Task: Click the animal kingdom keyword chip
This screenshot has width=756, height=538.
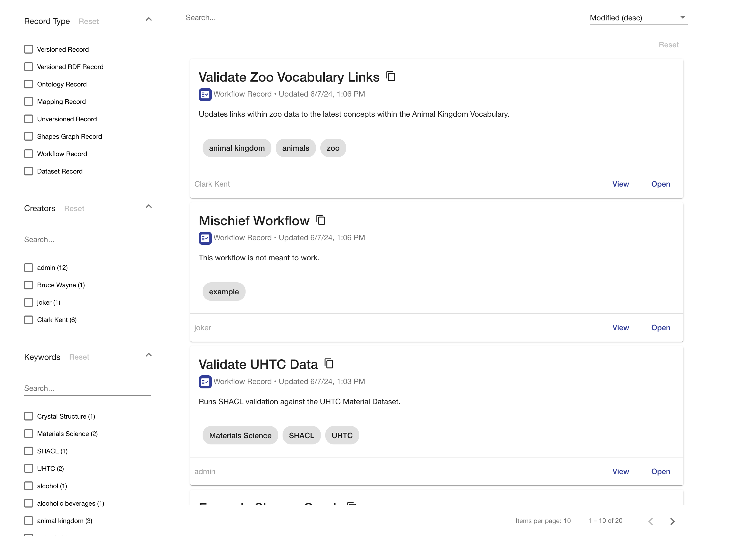Action: (x=237, y=148)
